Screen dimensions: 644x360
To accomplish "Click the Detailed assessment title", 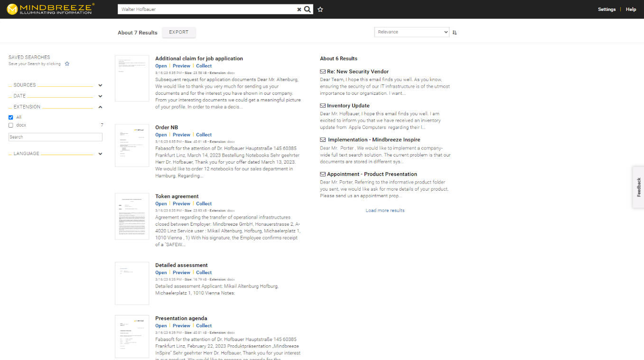I will (x=181, y=265).
